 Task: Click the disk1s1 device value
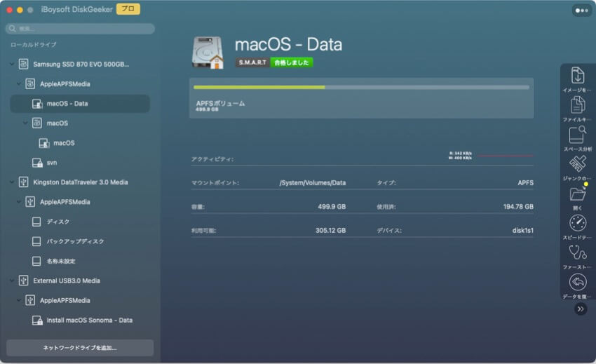[x=522, y=231]
